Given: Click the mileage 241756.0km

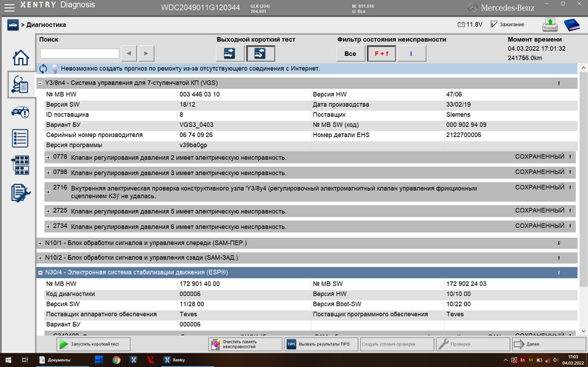Looking at the screenshot, I should [525, 58].
